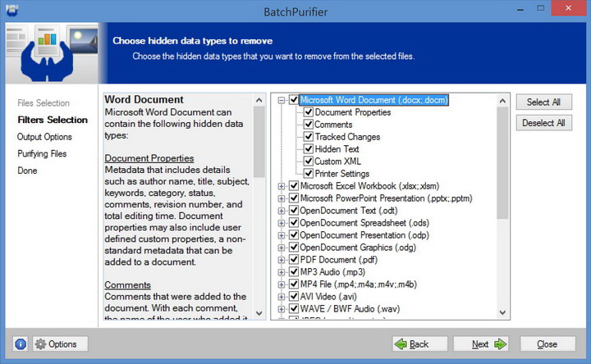591x364 pixels.
Task: Select Microsoft PowerPoint Presentation tree item
Action: coord(386,198)
